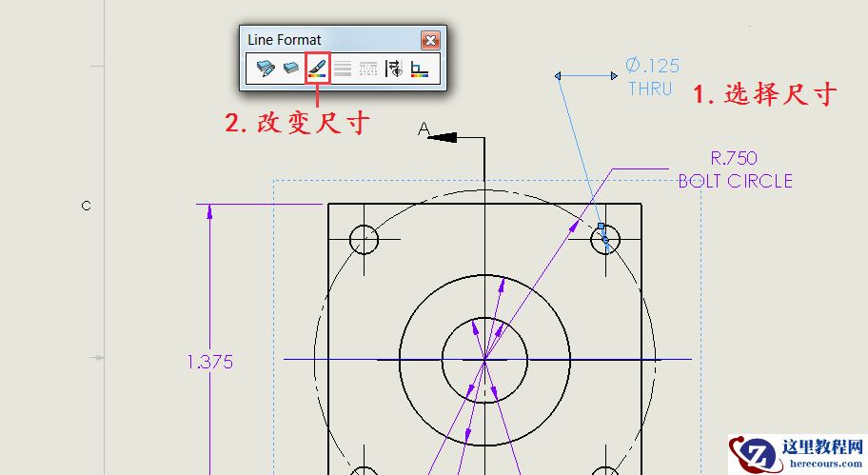Open Layer Properties in Line Format toolbar
This screenshot has height=475, width=868.
266,69
